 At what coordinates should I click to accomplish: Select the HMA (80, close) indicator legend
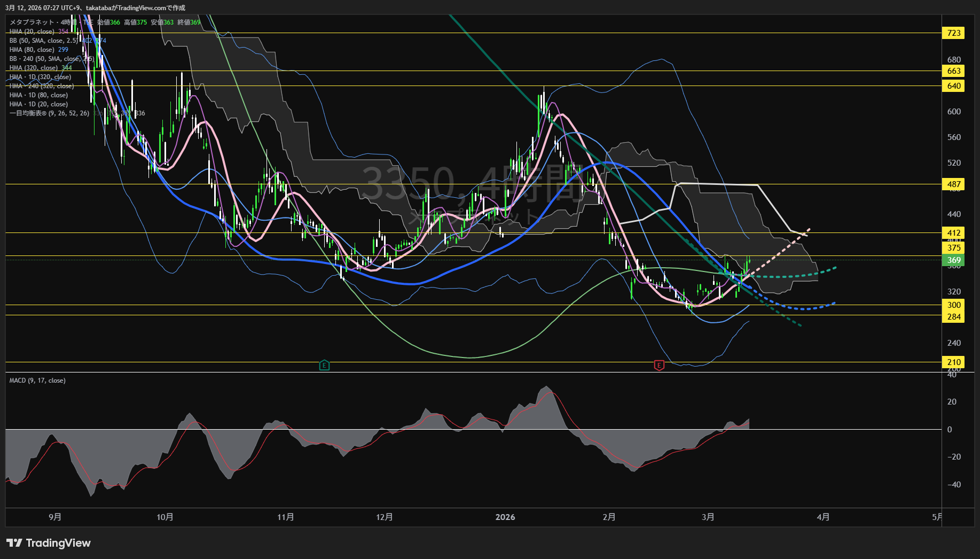pyautogui.click(x=32, y=50)
